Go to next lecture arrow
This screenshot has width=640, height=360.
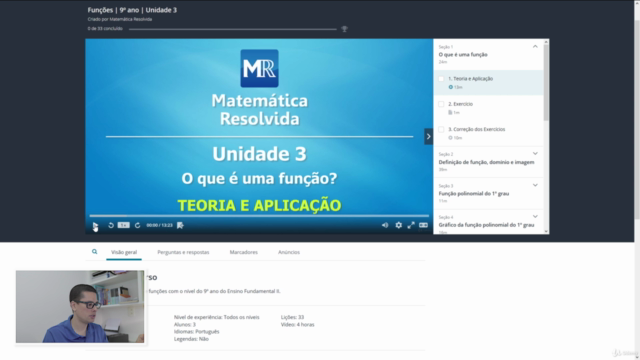(428, 137)
